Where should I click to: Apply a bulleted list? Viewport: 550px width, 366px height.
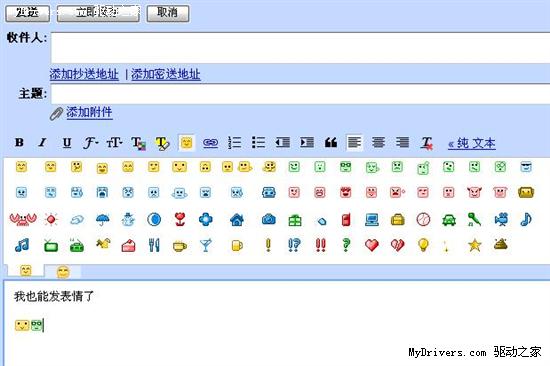tap(259, 142)
